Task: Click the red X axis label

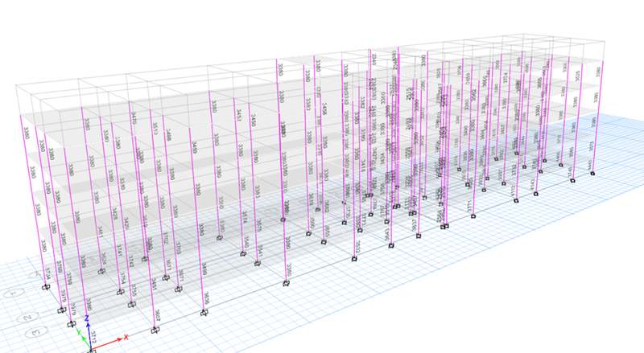Action: tap(126, 338)
